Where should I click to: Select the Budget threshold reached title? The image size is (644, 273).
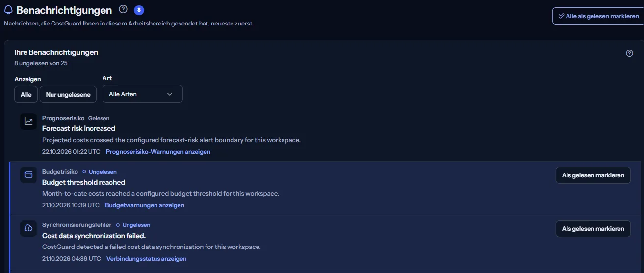pos(83,182)
